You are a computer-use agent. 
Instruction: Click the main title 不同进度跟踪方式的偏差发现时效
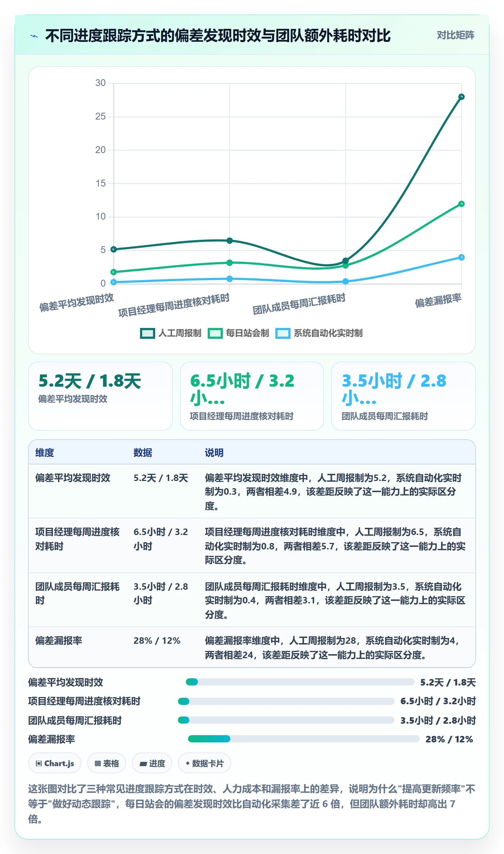tap(218, 36)
